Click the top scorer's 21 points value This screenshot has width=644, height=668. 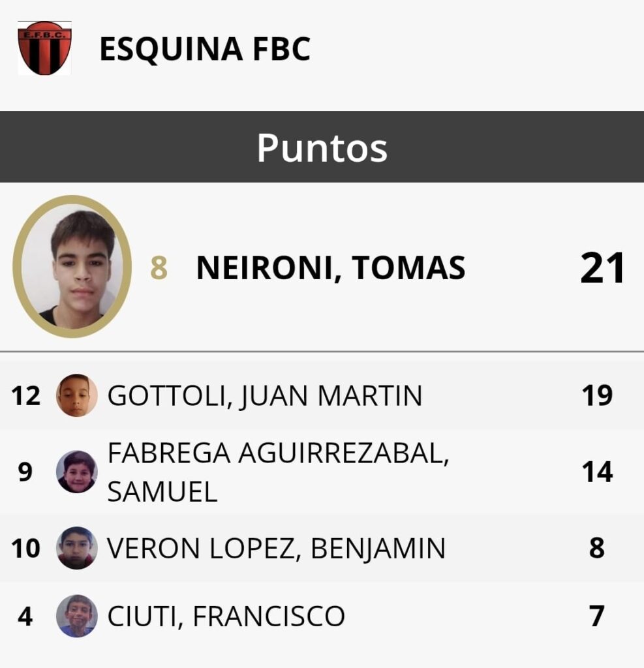click(x=602, y=268)
